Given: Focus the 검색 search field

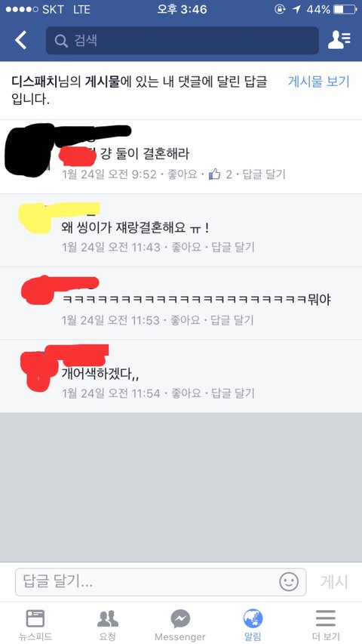Looking at the screenshot, I should 183,41.
